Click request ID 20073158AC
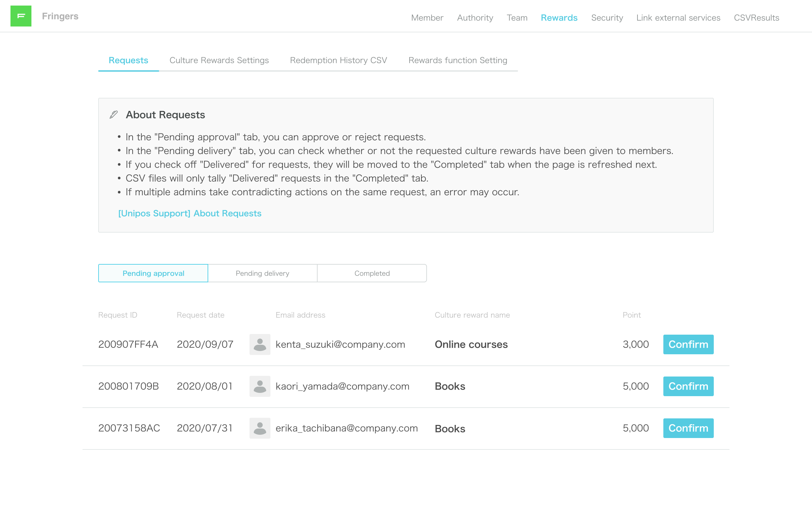The width and height of the screenshot is (812, 509). [x=129, y=428]
